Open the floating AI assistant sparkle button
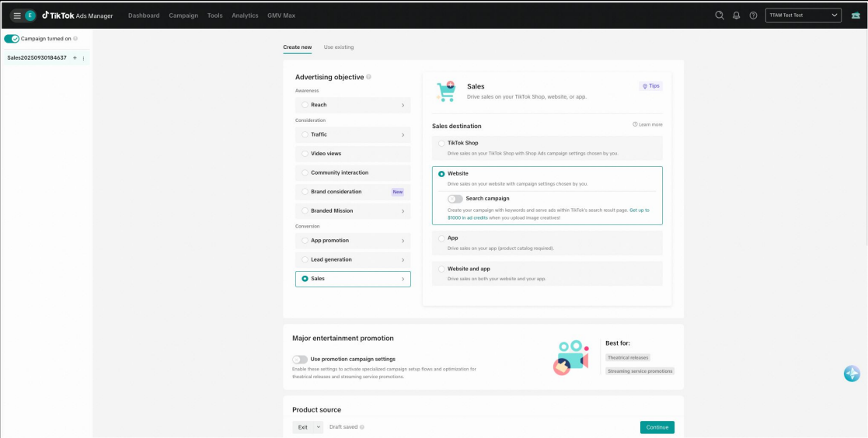868x438 pixels. (852, 374)
